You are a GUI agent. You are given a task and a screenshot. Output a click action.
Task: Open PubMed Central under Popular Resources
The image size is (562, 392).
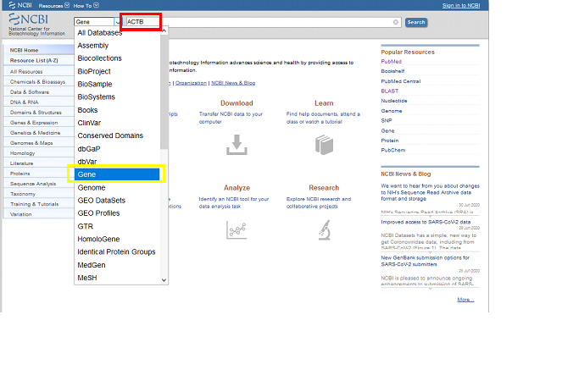(401, 81)
